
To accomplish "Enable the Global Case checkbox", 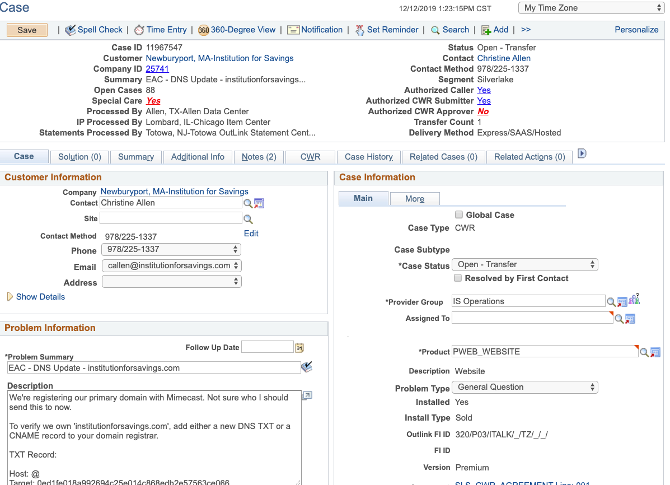I will pyautogui.click(x=458, y=215).
